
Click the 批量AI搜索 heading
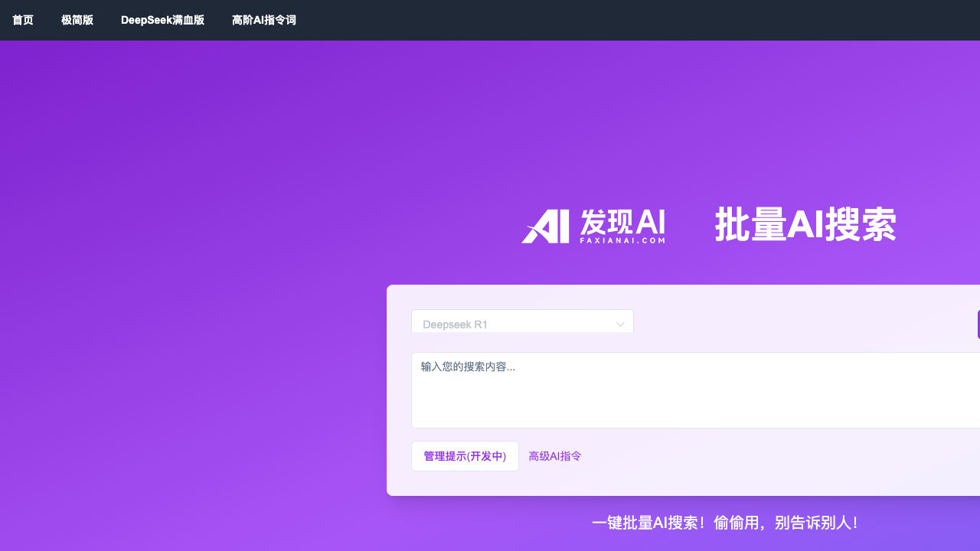coord(805,225)
